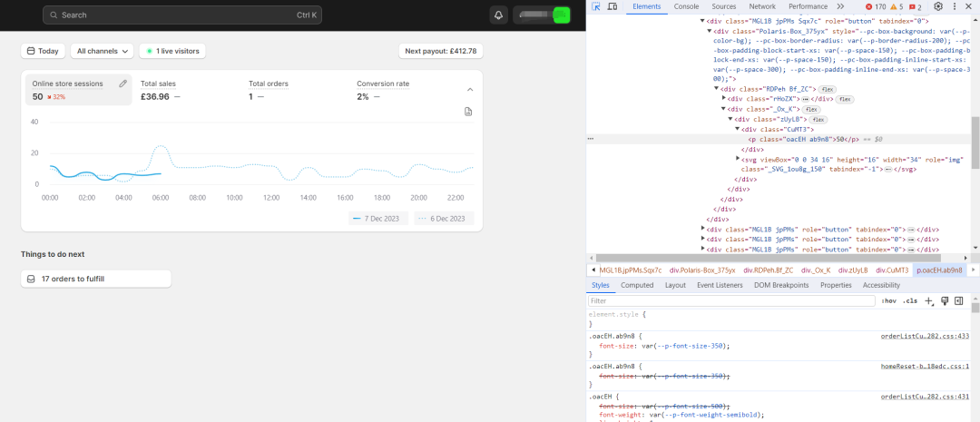The height and width of the screenshot is (422, 980).
Task: Click the Filter styles input field
Action: (x=731, y=300)
